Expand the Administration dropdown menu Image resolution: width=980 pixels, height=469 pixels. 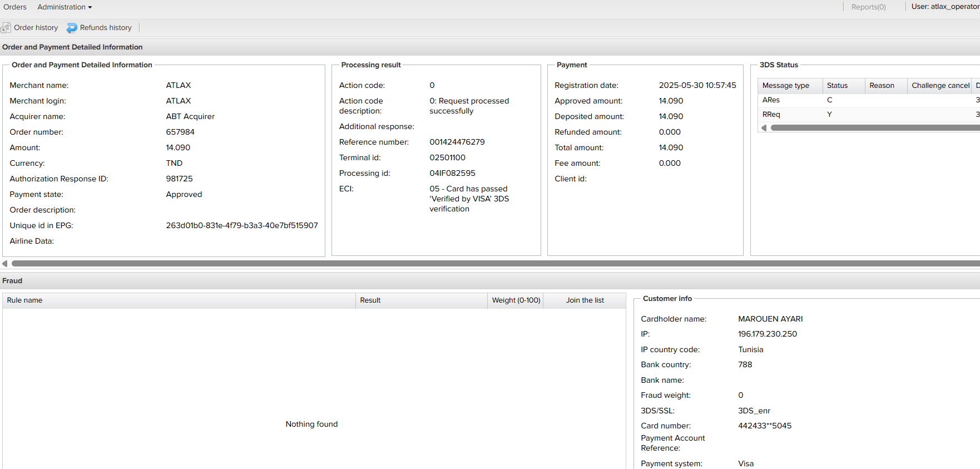pyautogui.click(x=65, y=7)
